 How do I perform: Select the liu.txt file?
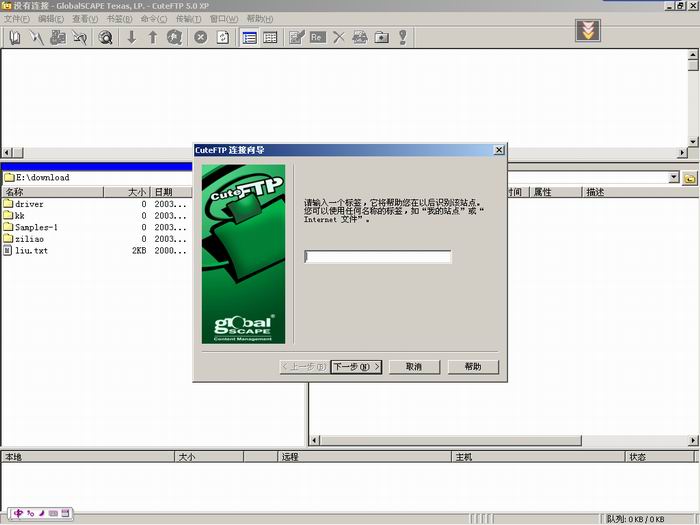point(25,250)
